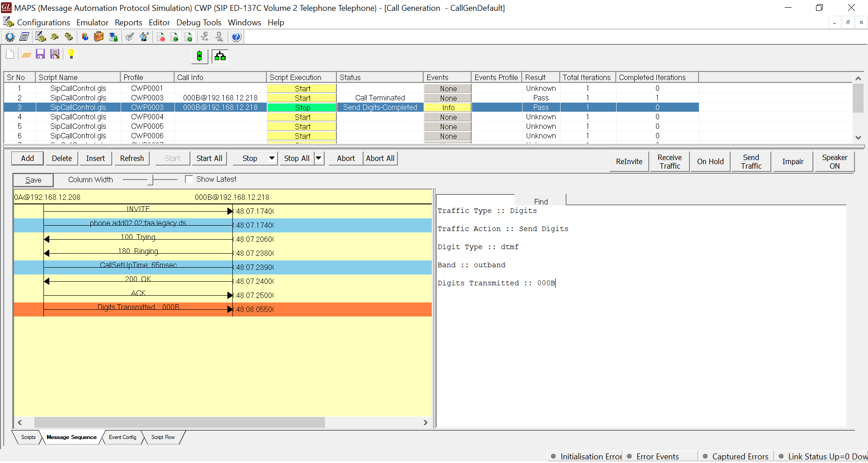Click the script editor notepad toolbar icon

pos(24,37)
